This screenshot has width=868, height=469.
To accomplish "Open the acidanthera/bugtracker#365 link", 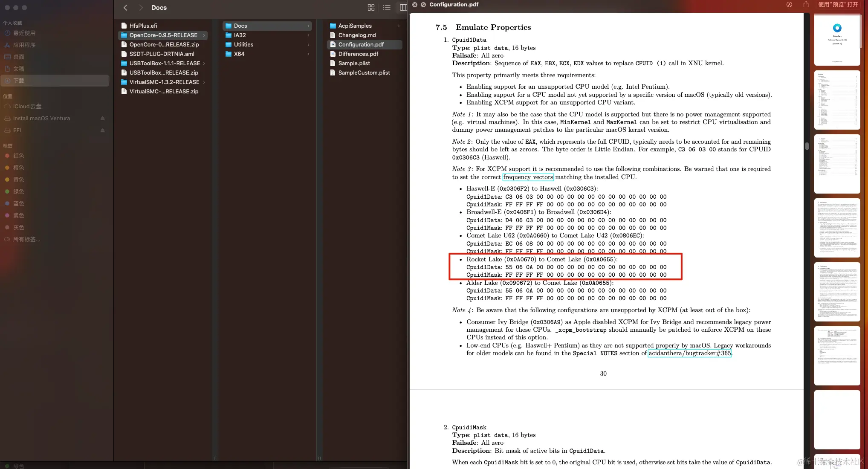I will 689,353.
